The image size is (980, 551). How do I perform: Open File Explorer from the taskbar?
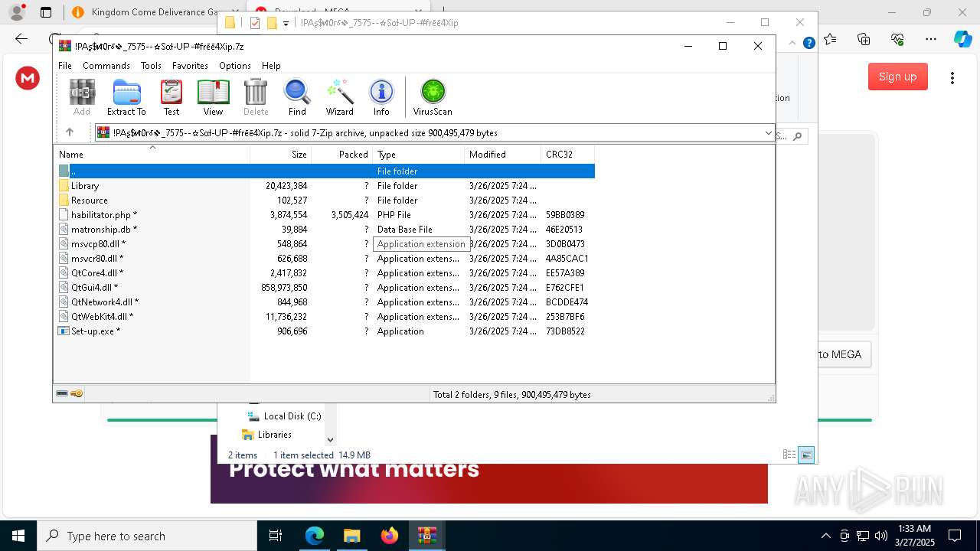pos(351,536)
